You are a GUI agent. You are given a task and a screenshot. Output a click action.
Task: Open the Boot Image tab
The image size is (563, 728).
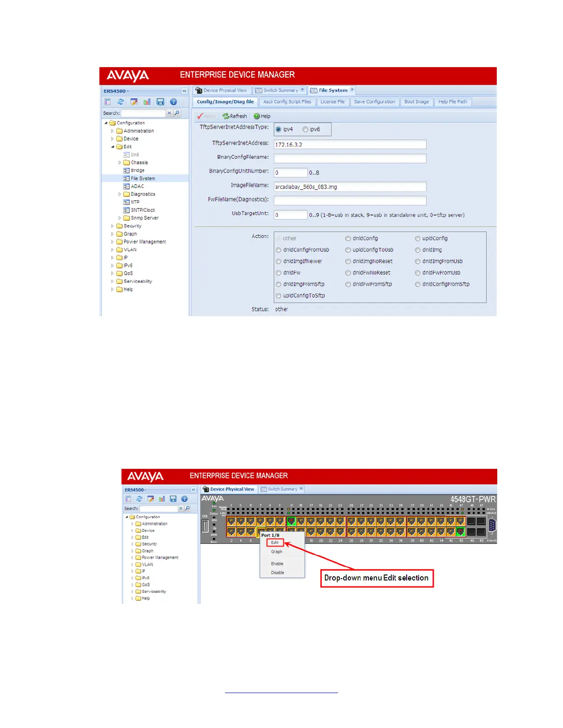417,102
